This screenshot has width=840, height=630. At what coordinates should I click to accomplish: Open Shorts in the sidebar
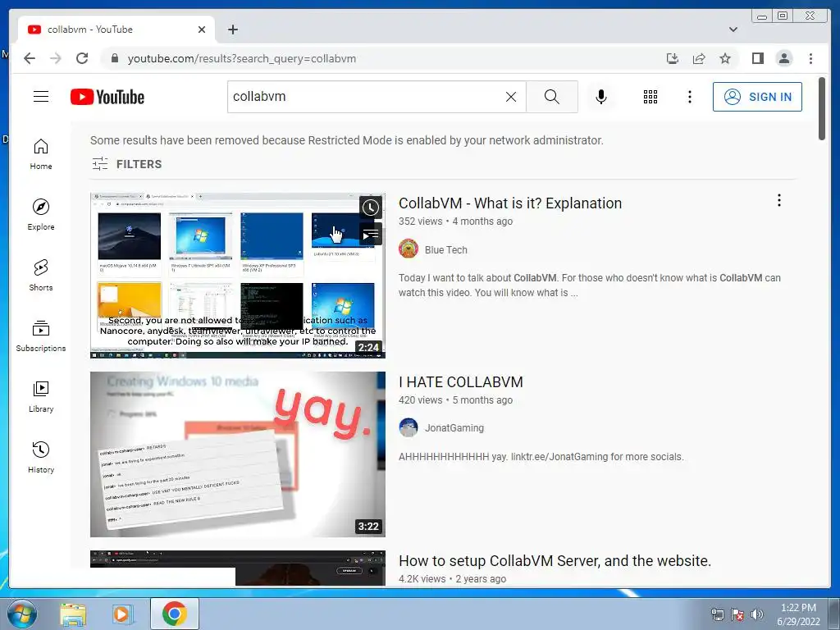(41, 276)
